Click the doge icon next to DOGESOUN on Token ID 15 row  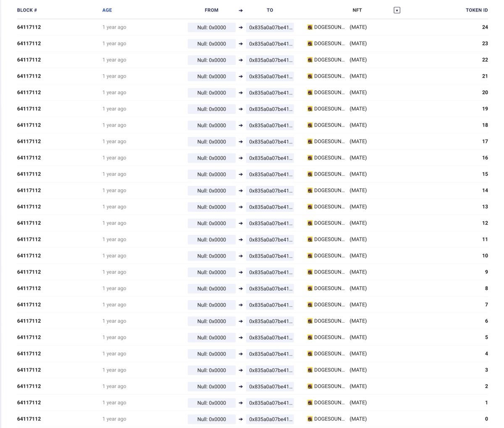tap(310, 174)
